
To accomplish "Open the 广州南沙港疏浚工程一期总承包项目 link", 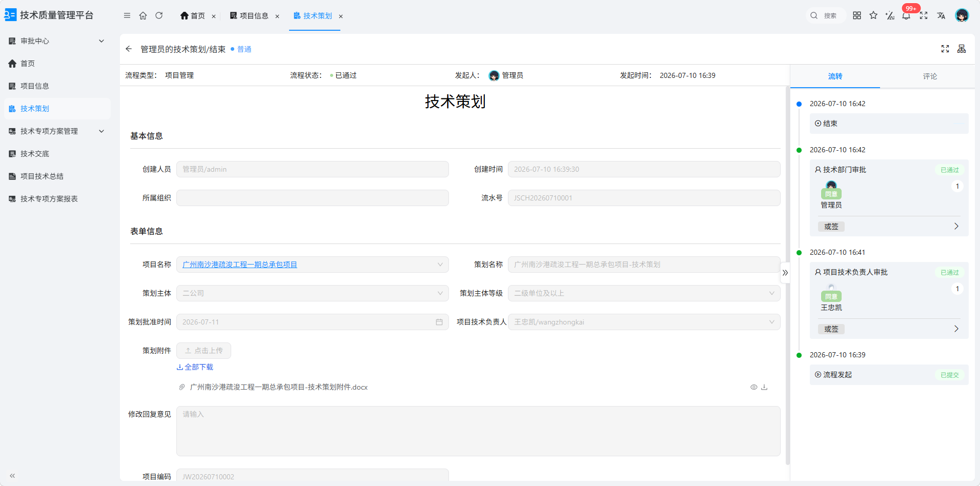I will point(240,265).
